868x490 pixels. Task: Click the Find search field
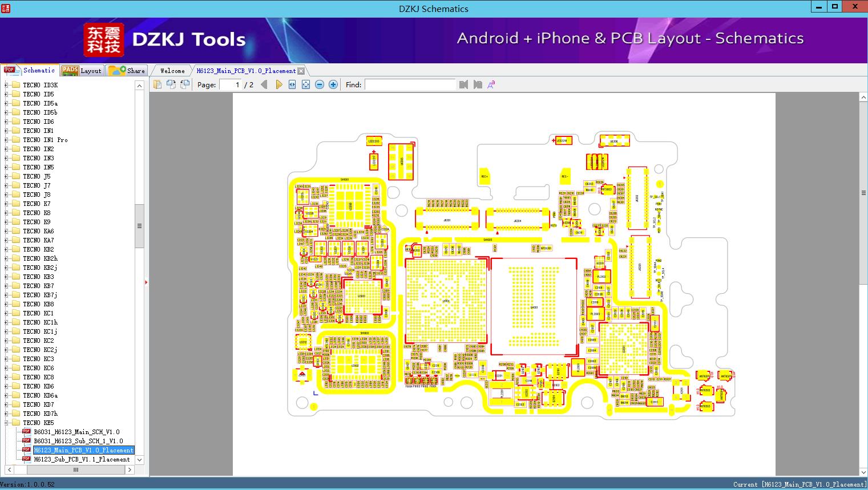pos(410,84)
